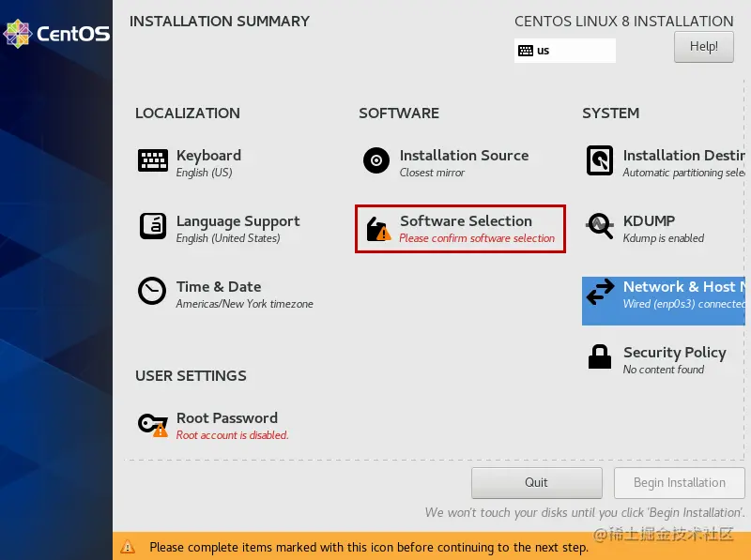Open the Language Support globe icon
751x560 pixels.
point(153,225)
